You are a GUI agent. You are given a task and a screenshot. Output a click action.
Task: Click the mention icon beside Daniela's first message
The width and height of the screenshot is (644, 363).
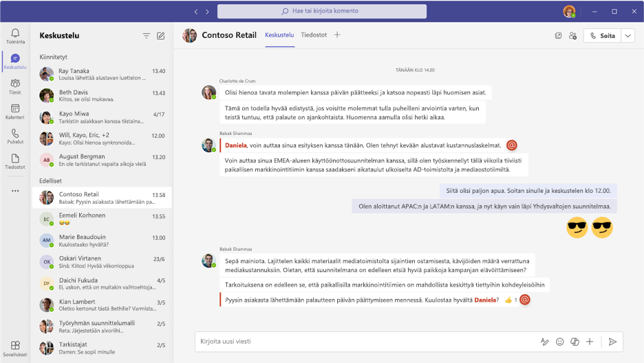click(x=511, y=145)
